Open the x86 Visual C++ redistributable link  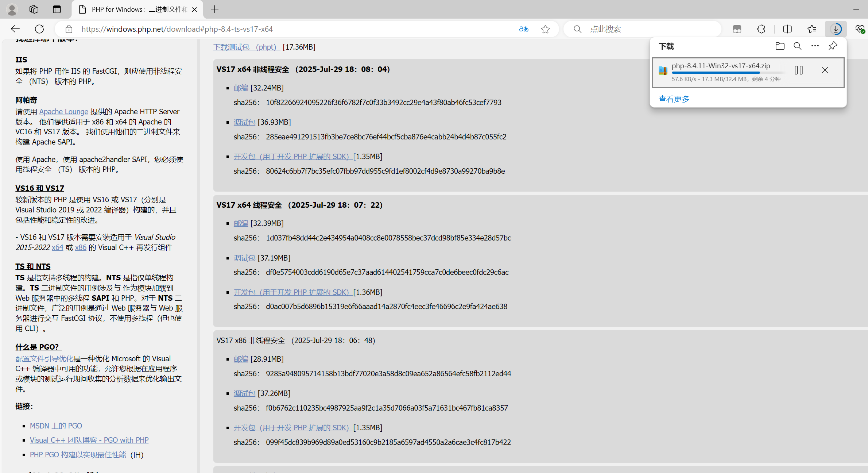[81, 247]
